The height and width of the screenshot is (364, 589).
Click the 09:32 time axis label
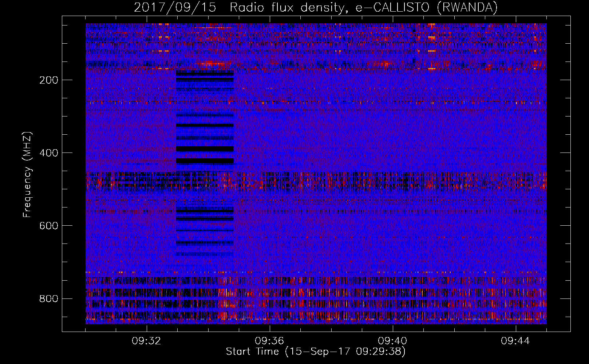point(146,341)
